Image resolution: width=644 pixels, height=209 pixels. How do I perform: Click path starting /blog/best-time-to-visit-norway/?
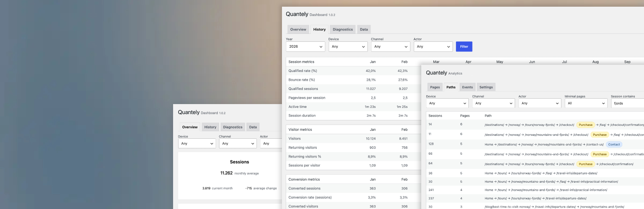click(x=554, y=206)
